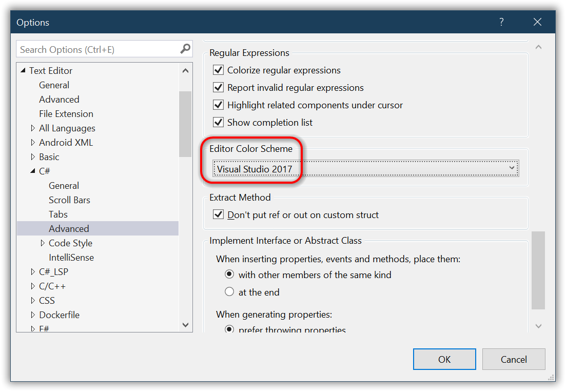This screenshot has height=392, width=566.
Task: Click the category tree scrollbar thumb
Action: [x=185, y=124]
